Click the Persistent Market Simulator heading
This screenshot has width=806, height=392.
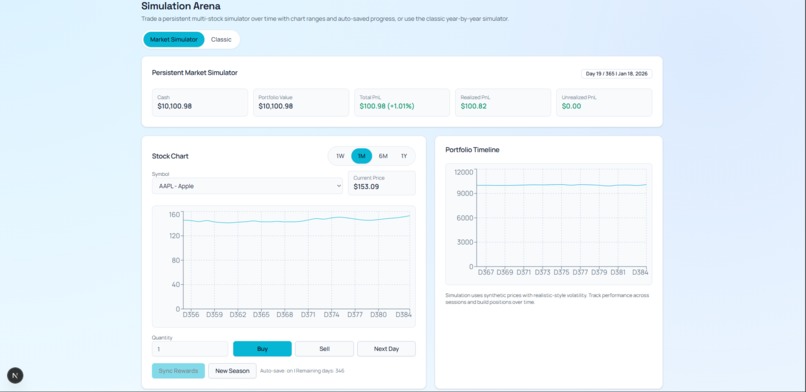pos(195,73)
